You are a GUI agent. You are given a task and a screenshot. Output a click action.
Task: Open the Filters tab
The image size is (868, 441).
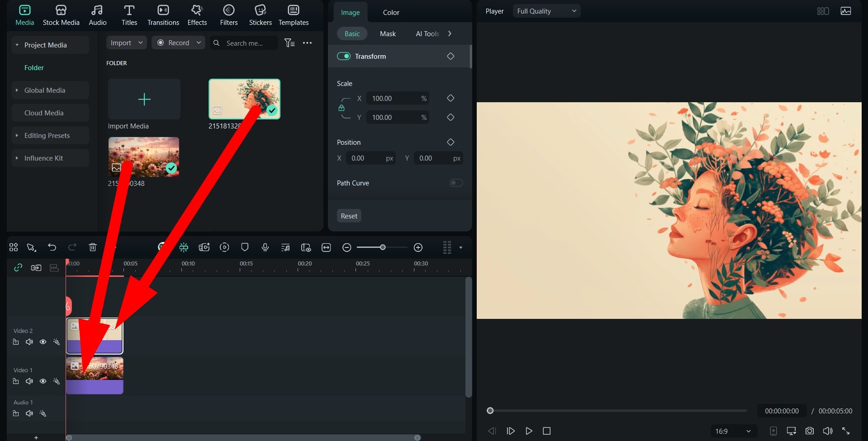pyautogui.click(x=229, y=15)
